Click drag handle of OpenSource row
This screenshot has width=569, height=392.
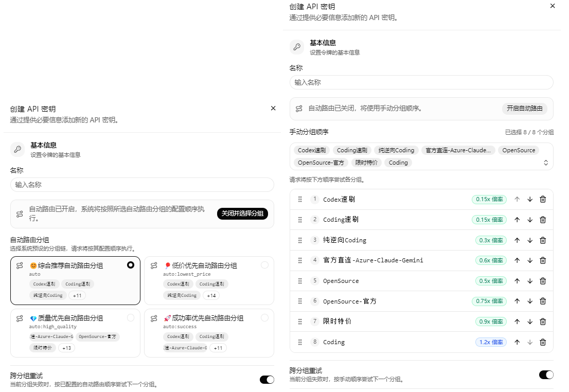300,281
